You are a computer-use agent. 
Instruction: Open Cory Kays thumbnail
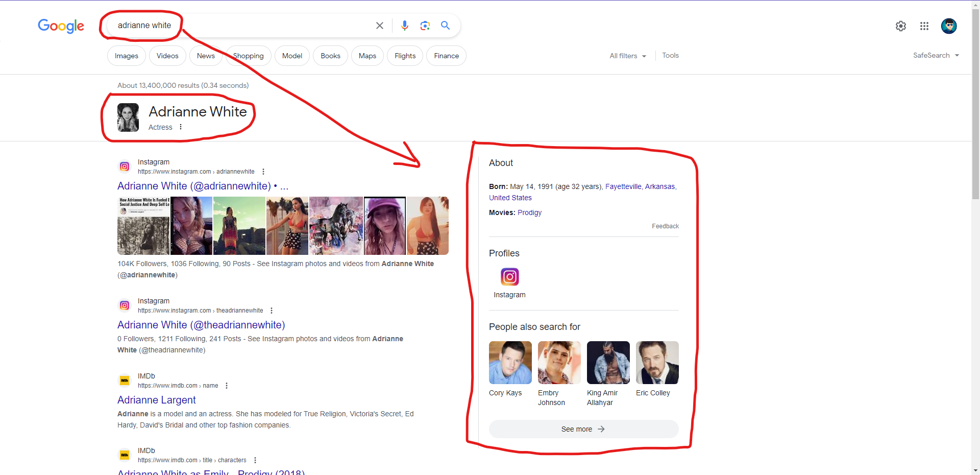pyautogui.click(x=510, y=363)
